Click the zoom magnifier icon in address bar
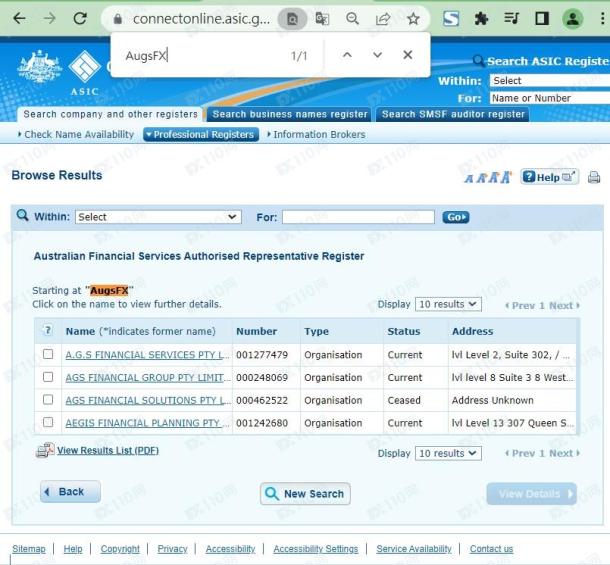Screen dimensions: 610x565 352,18
